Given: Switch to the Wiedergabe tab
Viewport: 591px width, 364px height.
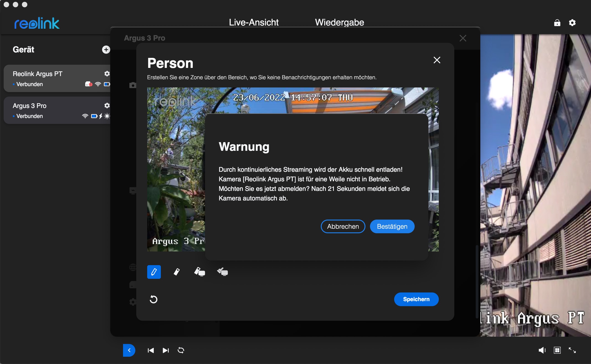Looking at the screenshot, I should [x=339, y=22].
